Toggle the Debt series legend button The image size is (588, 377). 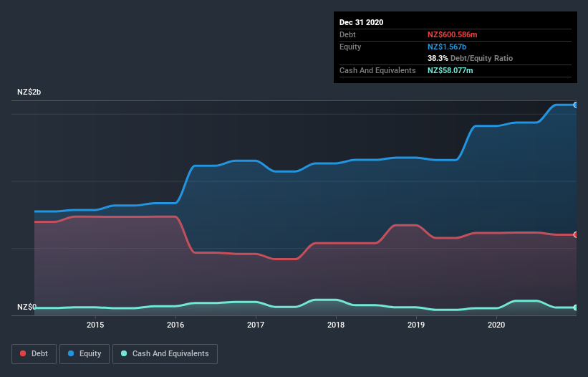(x=34, y=354)
